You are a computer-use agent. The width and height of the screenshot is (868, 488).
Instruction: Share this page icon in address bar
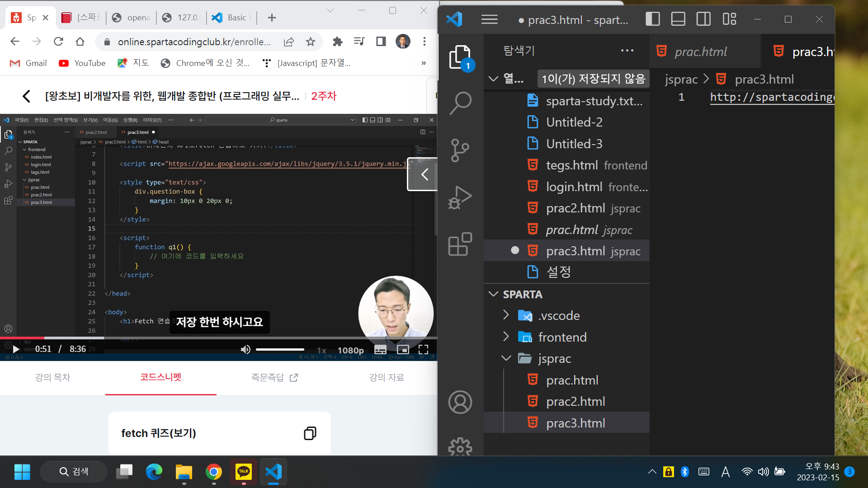(289, 42)
